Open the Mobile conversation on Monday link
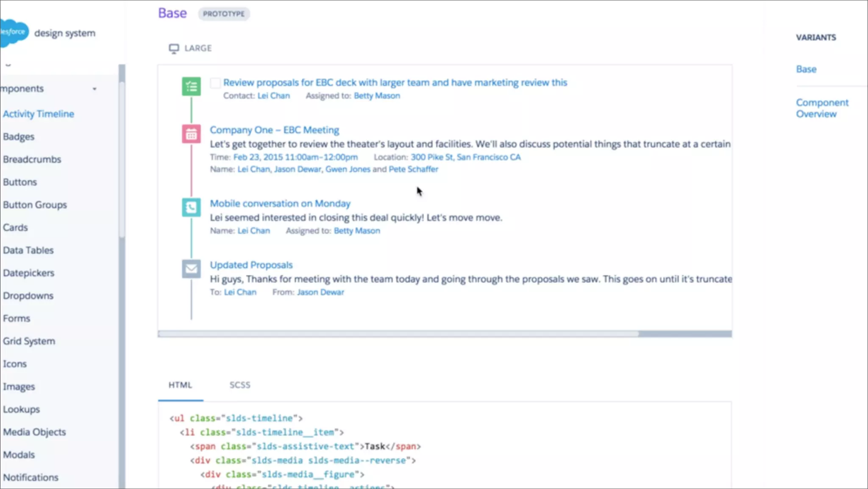Screen dimensions: 868x489 point(280,204)
